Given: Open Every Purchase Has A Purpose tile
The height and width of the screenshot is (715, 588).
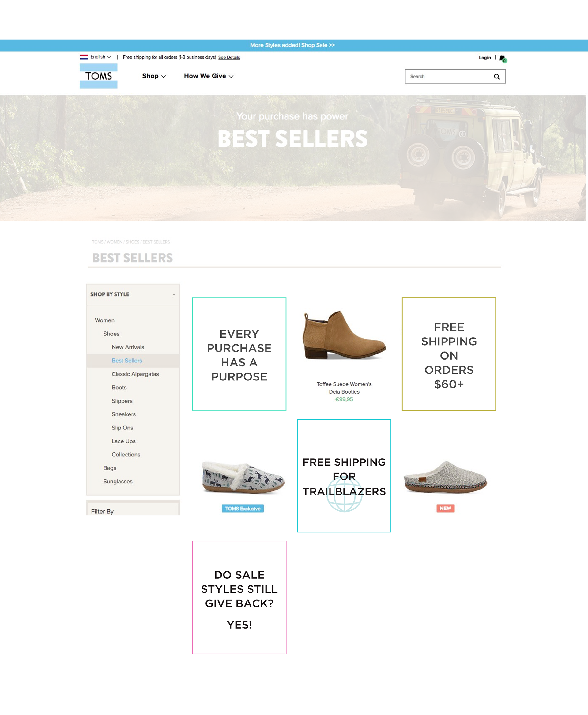Looking at the screenshot, I should click(x=239, y=354).
